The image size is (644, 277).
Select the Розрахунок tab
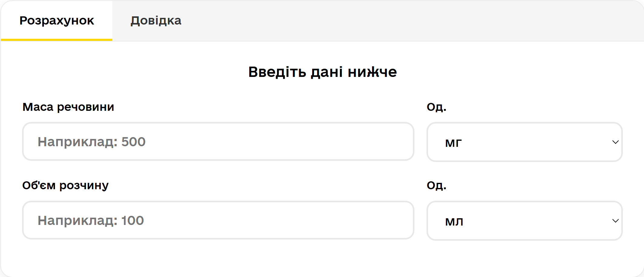(57, 21)
